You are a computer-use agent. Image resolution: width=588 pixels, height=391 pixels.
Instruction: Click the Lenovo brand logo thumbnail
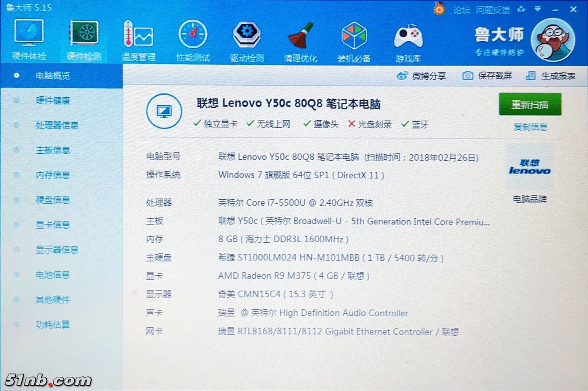(x=530, y=167)
